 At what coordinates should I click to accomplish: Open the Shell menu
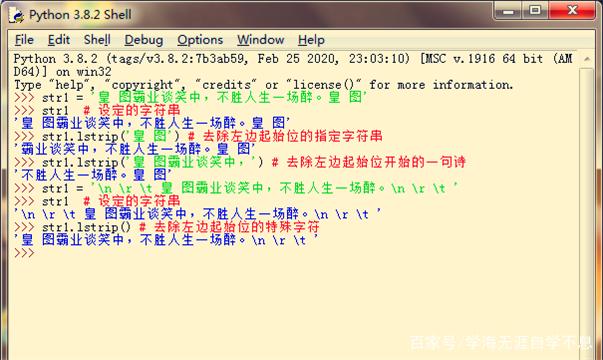[x=97, y=40]
